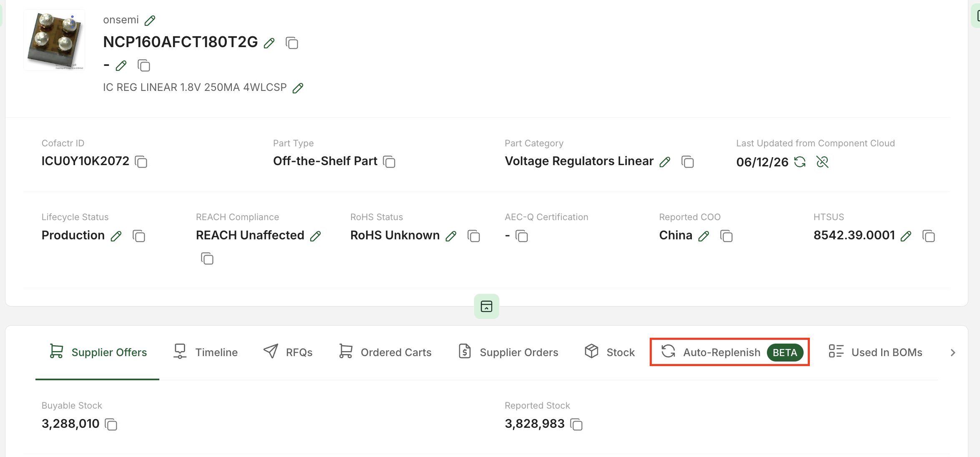This screenshot has height=457, width=980.
Task: Unlink part from Component Cloud
Action: pyautogui.click(x=822, y=162)
